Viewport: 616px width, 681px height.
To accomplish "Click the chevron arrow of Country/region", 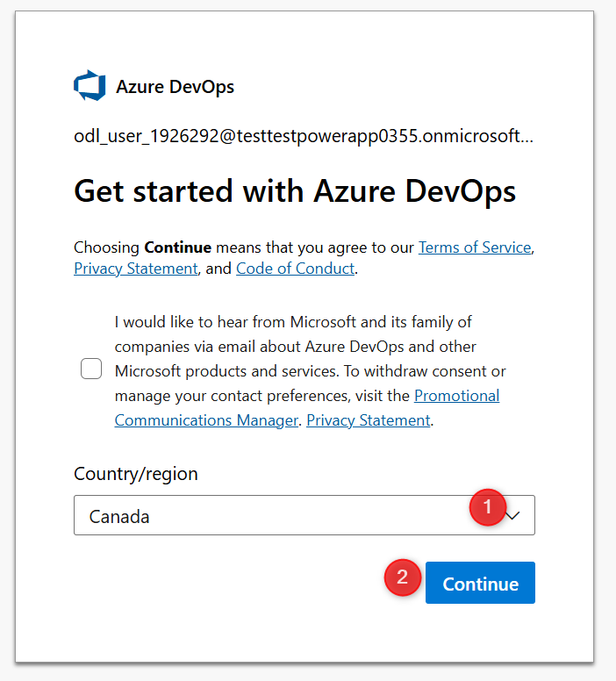I will (513, 515).
